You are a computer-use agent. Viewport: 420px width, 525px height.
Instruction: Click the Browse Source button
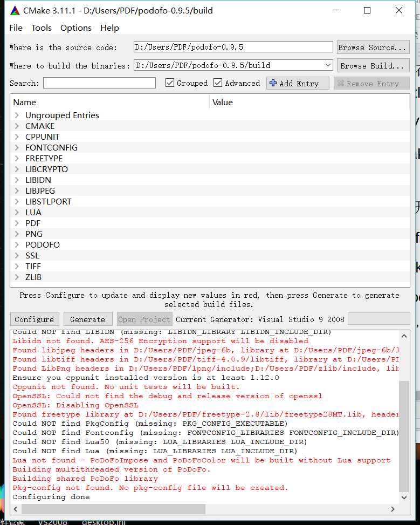373,47
